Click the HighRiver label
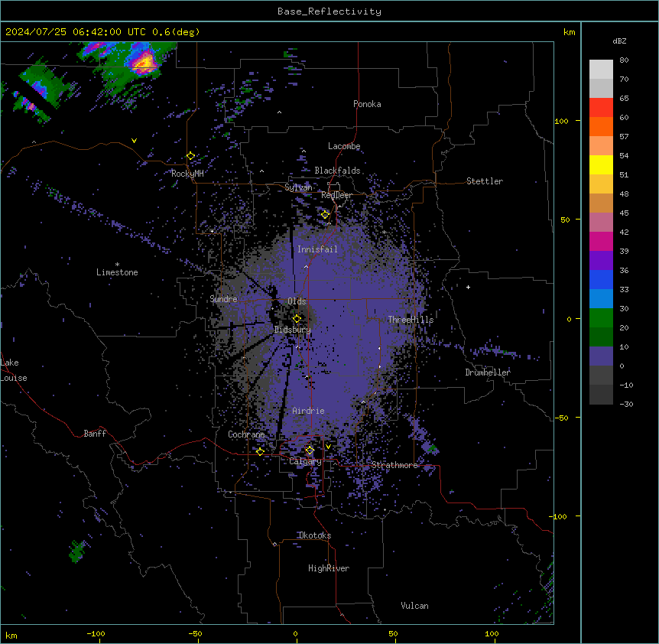 tap(329, 568)
